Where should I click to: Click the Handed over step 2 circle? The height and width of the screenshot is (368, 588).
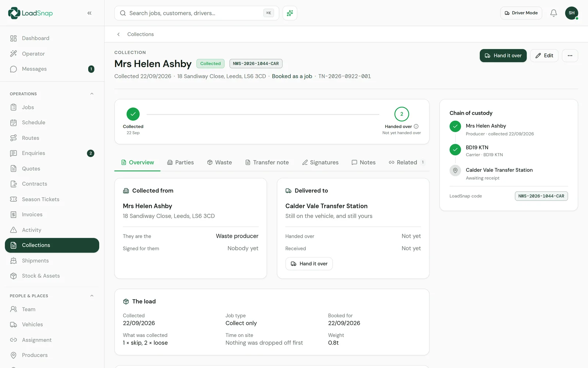(402, 114)
